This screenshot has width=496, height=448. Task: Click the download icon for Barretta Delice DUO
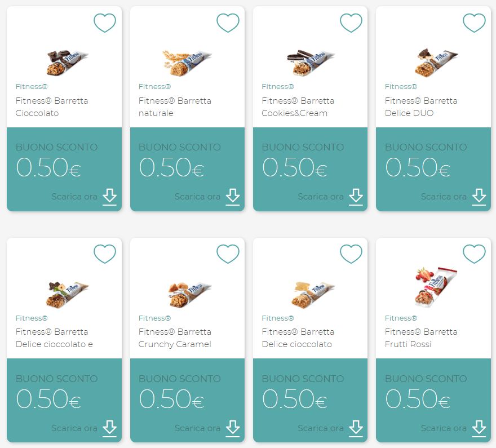click(479, 197)
